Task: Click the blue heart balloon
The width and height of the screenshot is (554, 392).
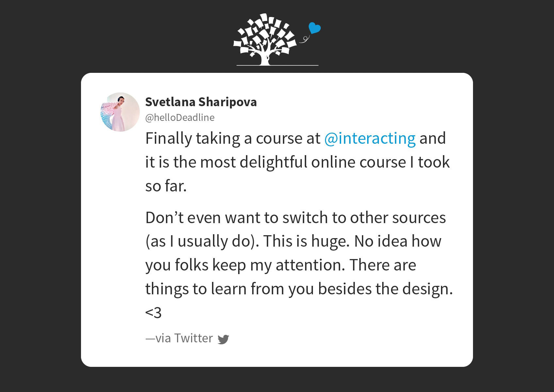Action: (315, 28)
